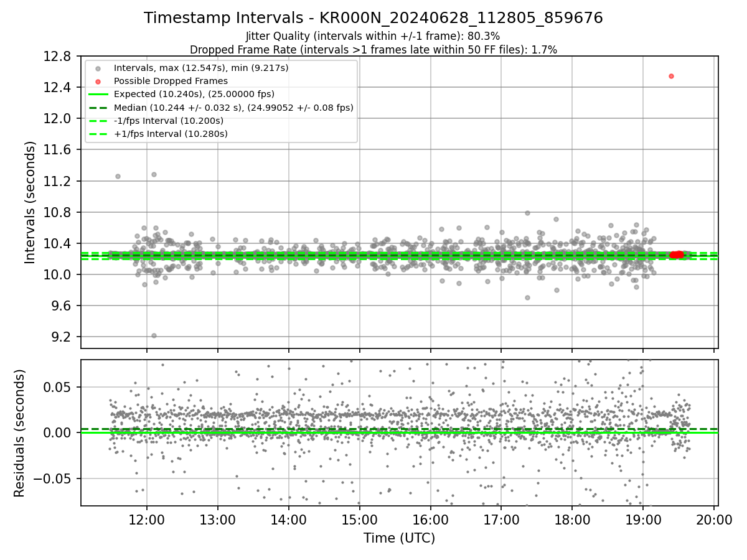The height and width of the screenshot is (560, 747).
Task: Click legend entry 'Possible Dropped Frames'
Action: point(171,81)
